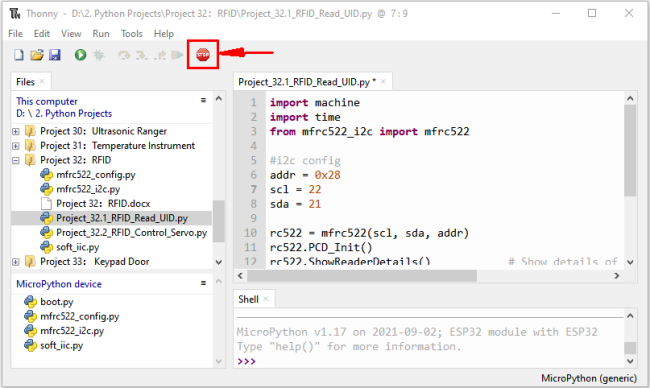Viewport: 650px width, 388px height.
Task: Select Project_32.1_RFID_Read_UID.py in file tree
Action: click(122, 218)
